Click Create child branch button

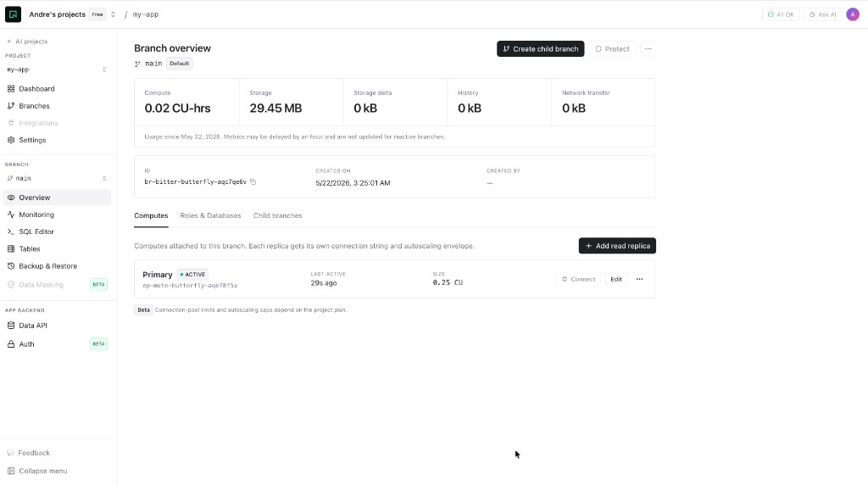click(x=540, y=48)
